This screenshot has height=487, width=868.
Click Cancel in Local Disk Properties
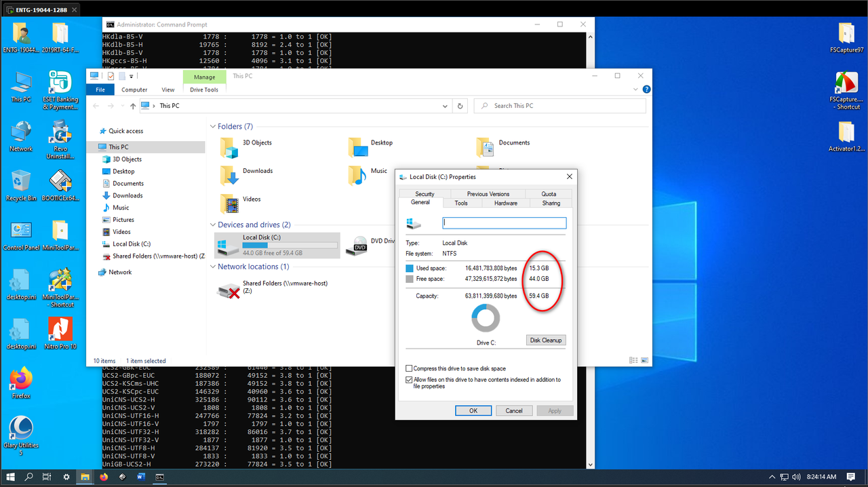point(514,410)
